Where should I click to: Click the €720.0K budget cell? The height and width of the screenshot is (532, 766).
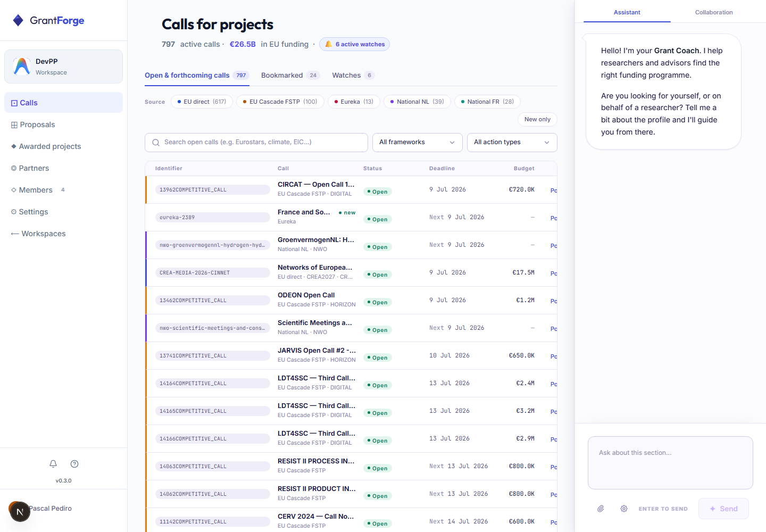[x=522, y=189]
